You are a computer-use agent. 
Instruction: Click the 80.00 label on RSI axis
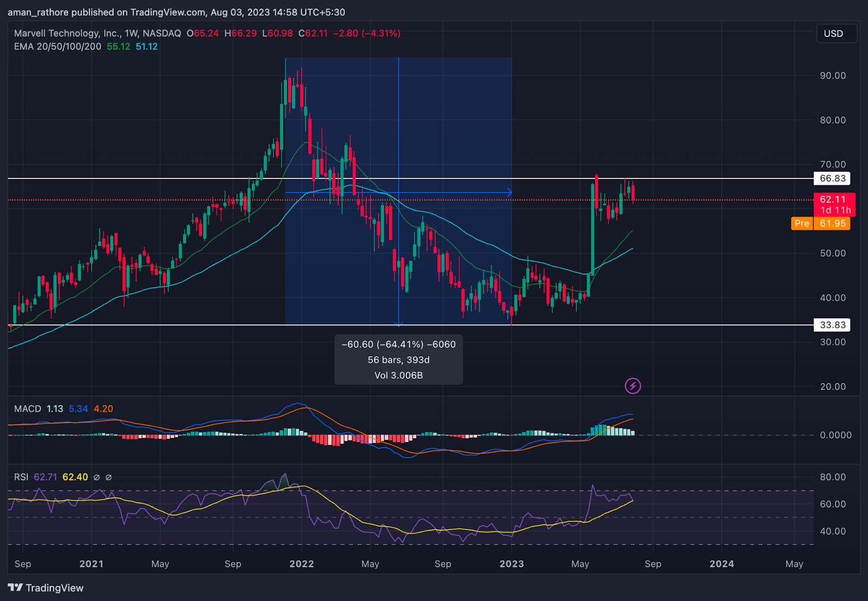(x=833, y=477)
